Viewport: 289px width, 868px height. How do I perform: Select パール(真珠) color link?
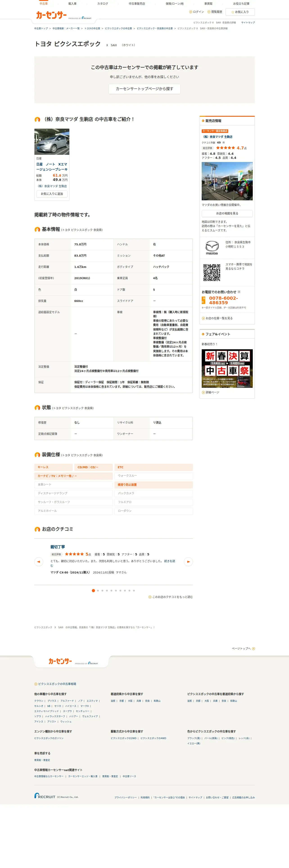pos(211,738)
